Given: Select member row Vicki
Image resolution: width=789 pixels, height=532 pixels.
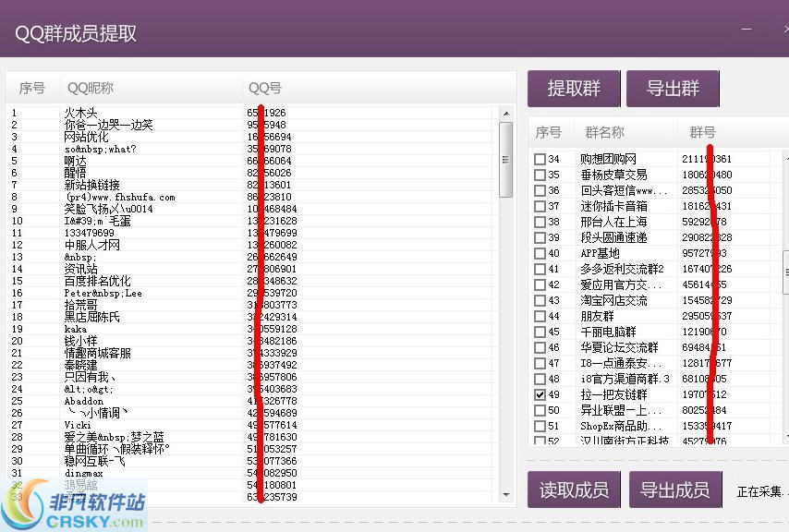Looking at the screenshot, I should point(250,426).
